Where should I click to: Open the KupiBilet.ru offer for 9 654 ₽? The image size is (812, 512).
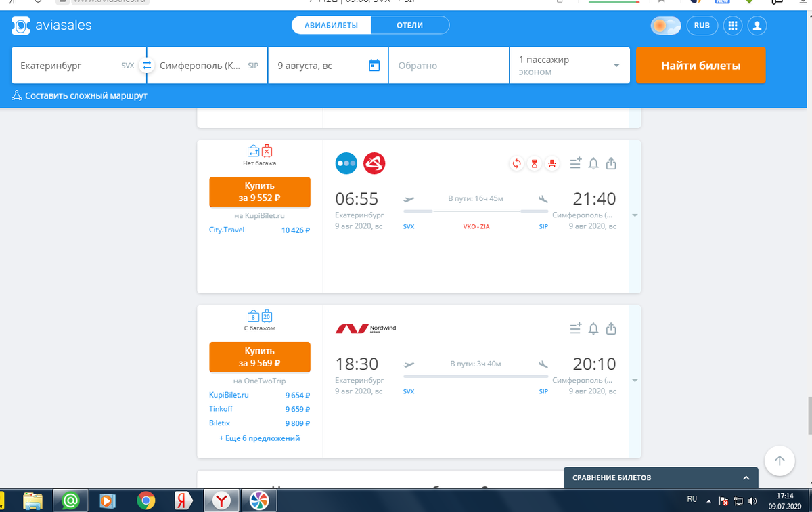pyautogui.click(x=260, y=395)
